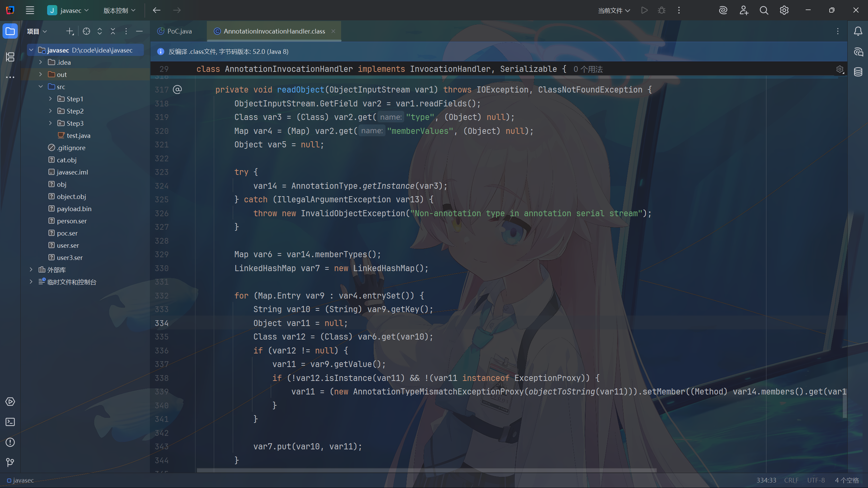Screen dimensions: 868x488
Task: Expand all project tree nodes
Action: pyautogui.click(x=100, y=31)
